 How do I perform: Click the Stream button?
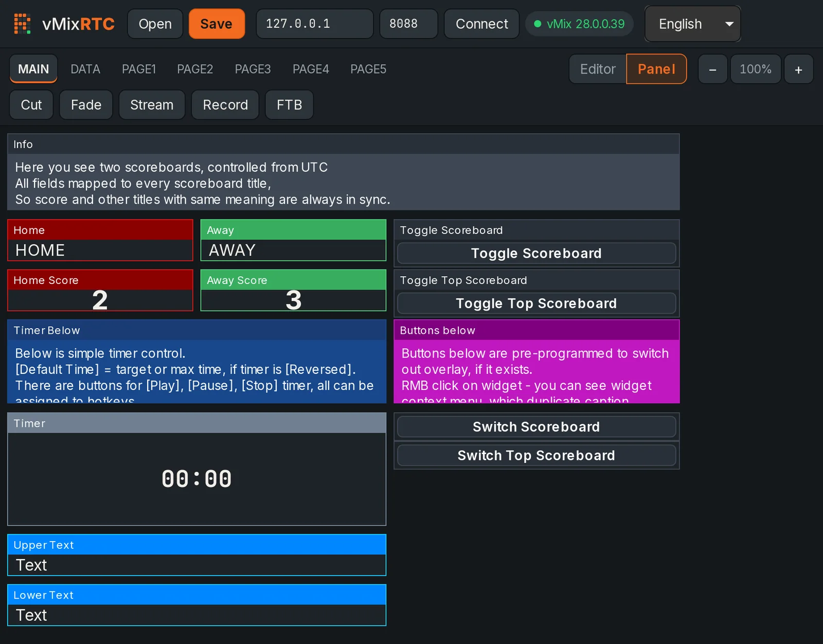click(152, 105)
